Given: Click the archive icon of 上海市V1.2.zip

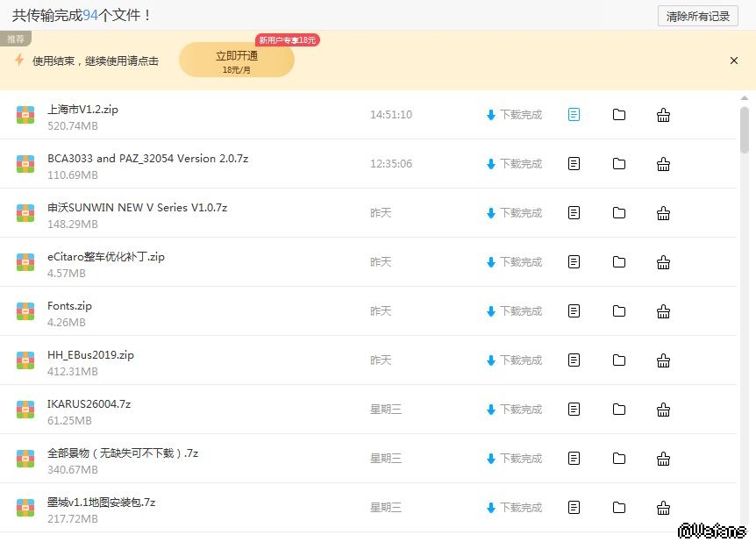Looking at the screenshot, I should click(25, 115).
